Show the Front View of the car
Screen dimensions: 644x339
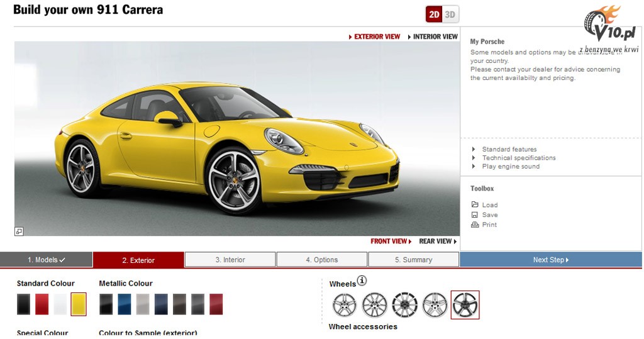click(x=391, y=242)
